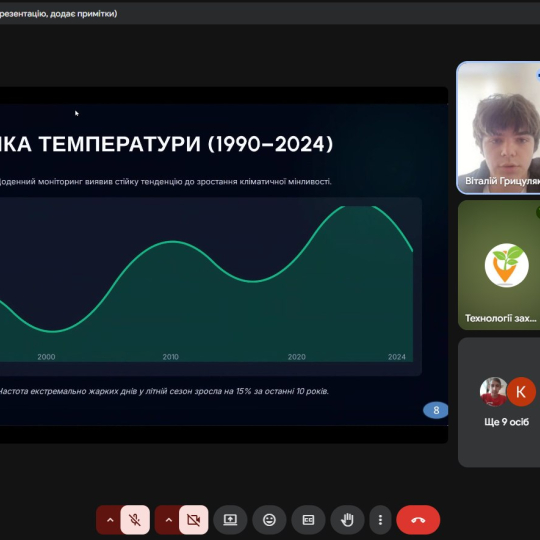540x540 pixels.
Task: Open video settings arrow next to camera
Action: (168, 520)
